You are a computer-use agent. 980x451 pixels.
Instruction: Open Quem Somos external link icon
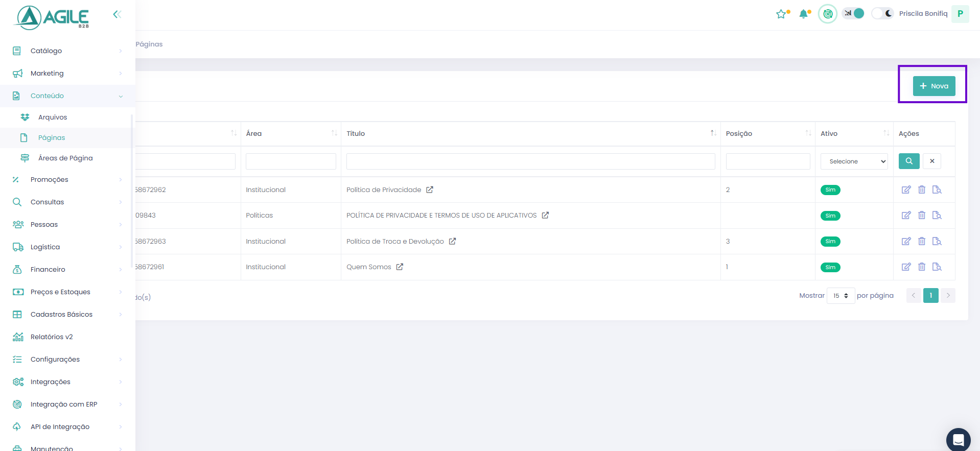[400, 267]
